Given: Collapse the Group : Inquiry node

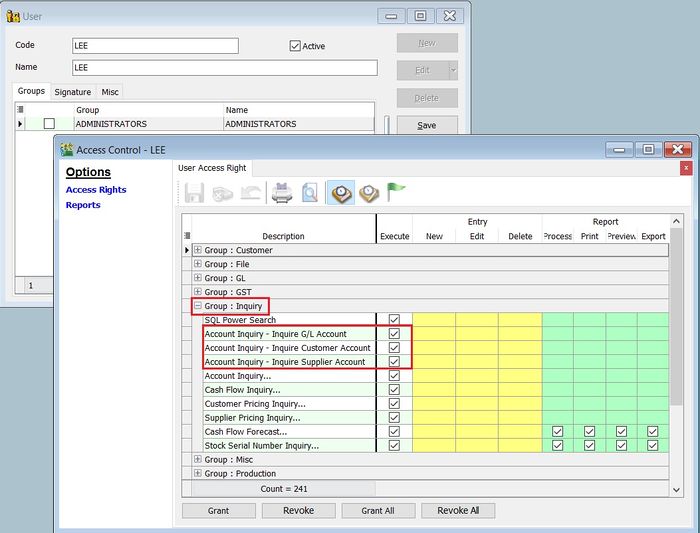Looking at the screenshot, I should click(x=198, y=306).
